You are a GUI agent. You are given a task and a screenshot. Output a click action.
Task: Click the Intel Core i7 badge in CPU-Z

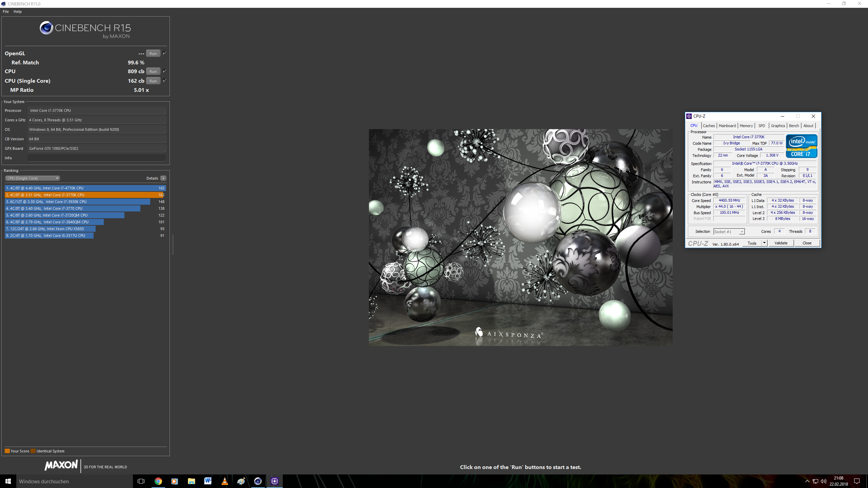pyautogui.click(x=802, y=146)
